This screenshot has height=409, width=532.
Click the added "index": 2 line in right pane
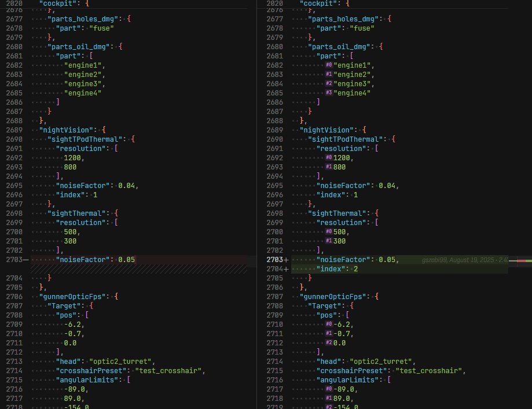pyautogui.click(x=399, y=269)
